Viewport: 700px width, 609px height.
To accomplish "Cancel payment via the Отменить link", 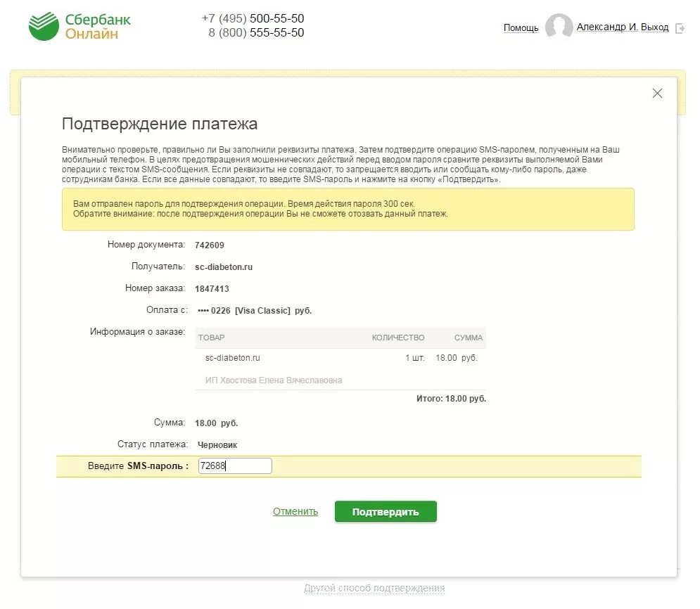I will click(295, 511).
